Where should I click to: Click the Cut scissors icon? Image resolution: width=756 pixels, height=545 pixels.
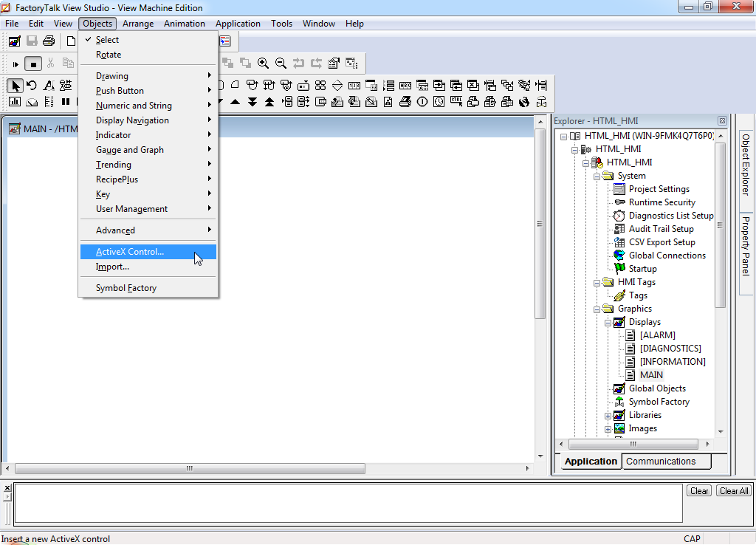[51, 64]
